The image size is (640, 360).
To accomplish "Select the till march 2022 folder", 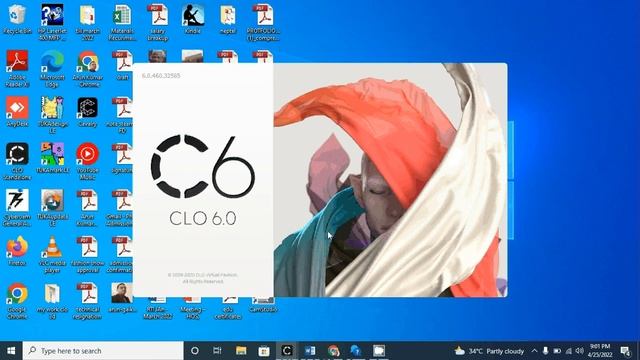I will [x=87, y=22].
